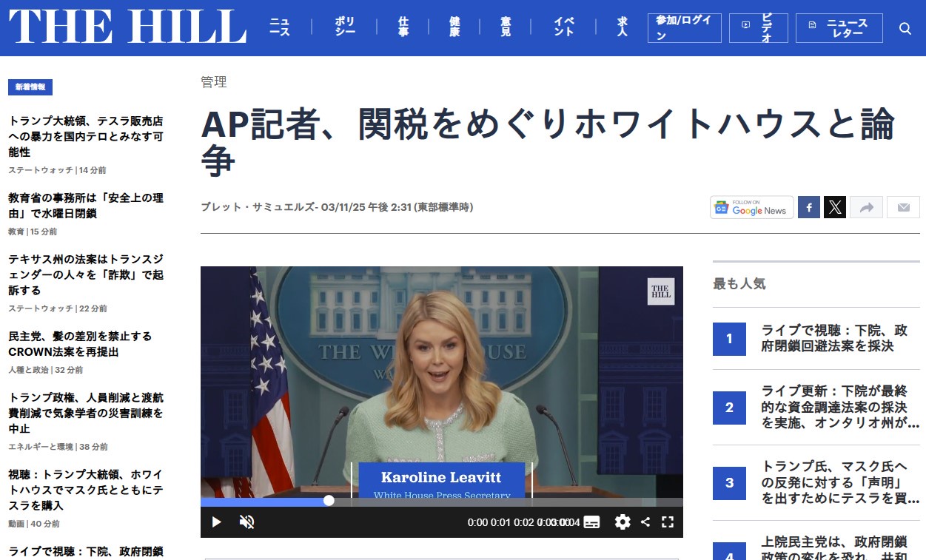Follow on Google News button
The width and height of the screenshot is (926, 560).
[x=751, y=208]
